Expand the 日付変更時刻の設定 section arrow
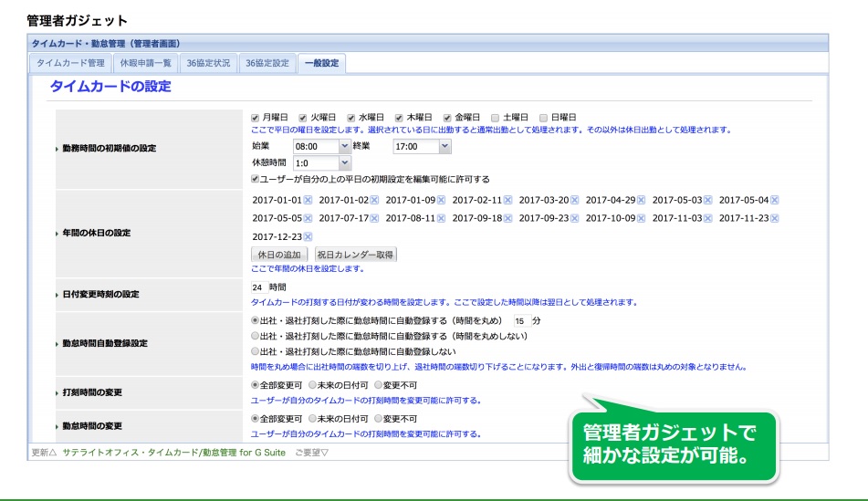The height and width of the screenshot is (501, 868). (x=57, y=295)
